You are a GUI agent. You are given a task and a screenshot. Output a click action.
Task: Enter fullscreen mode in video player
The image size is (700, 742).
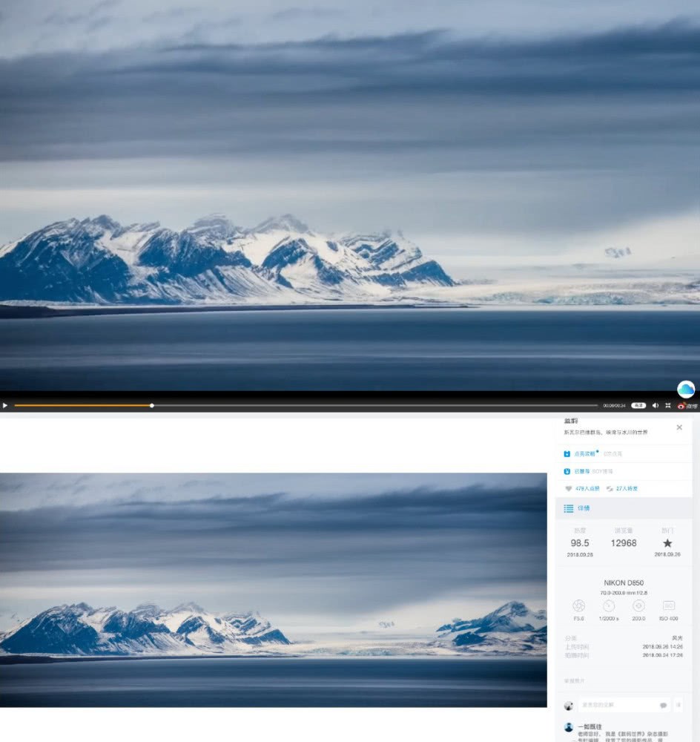(x=668, y=406)
